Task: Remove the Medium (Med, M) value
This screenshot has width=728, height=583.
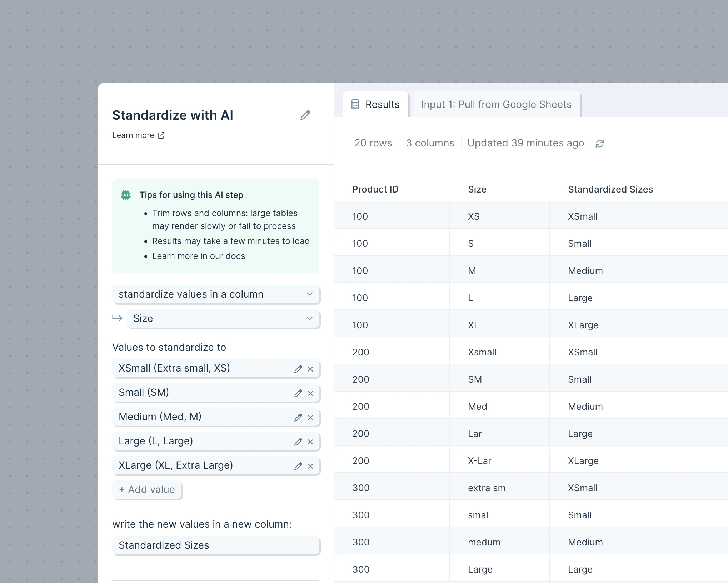Action: 310,418
